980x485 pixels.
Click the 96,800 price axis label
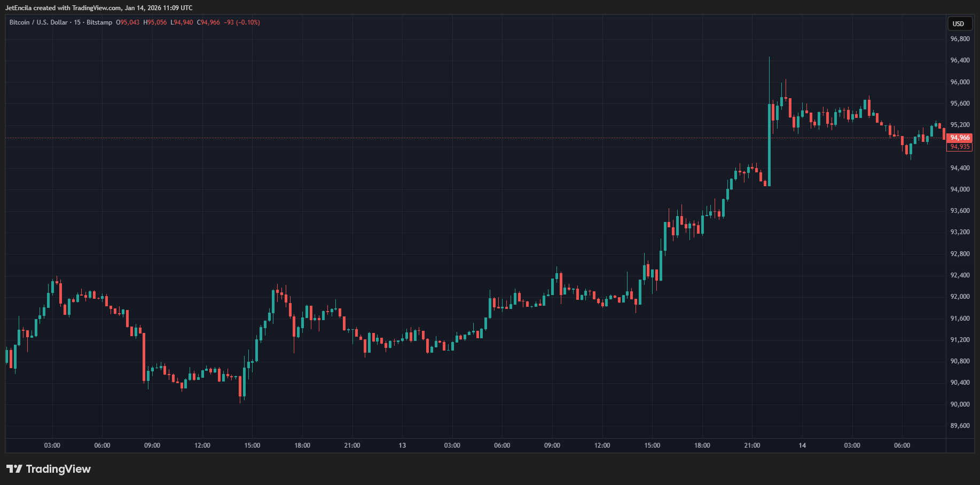click(x=960, y=39)
